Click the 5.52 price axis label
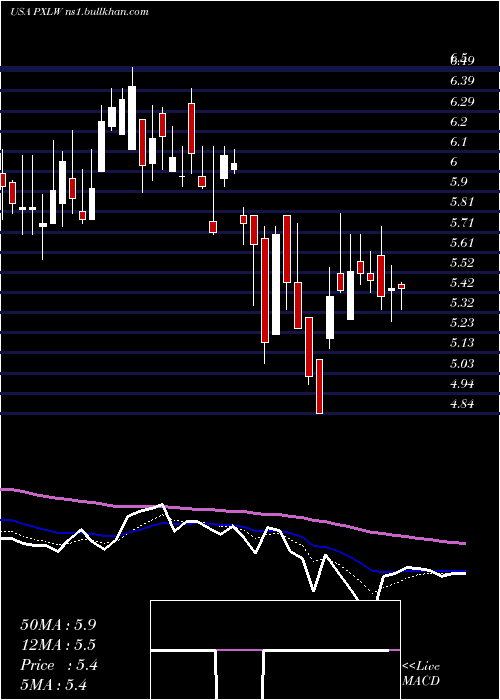 [x=462, y=262]
